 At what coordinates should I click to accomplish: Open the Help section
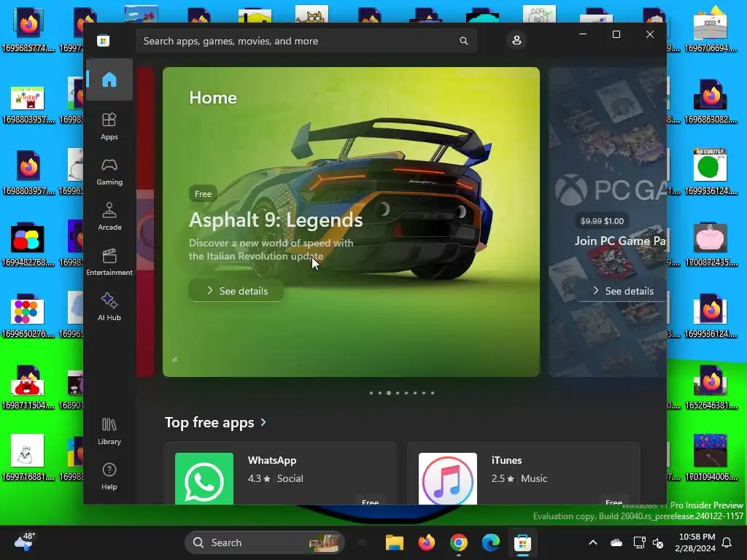pyautogui.click(x=109, y=477)
